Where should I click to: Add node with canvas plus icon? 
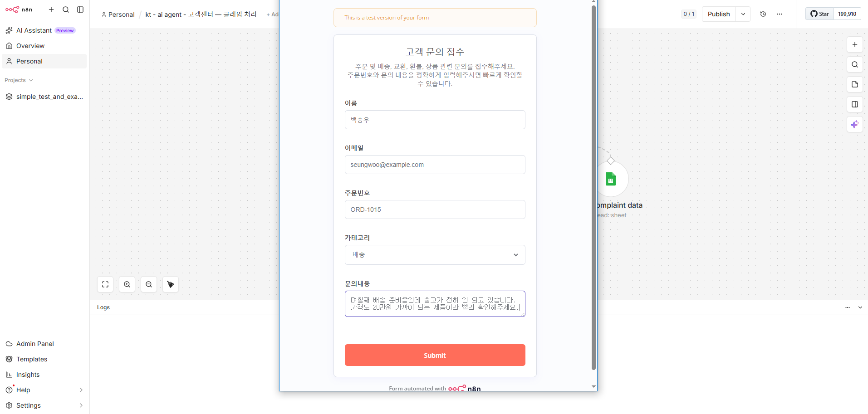855,44
